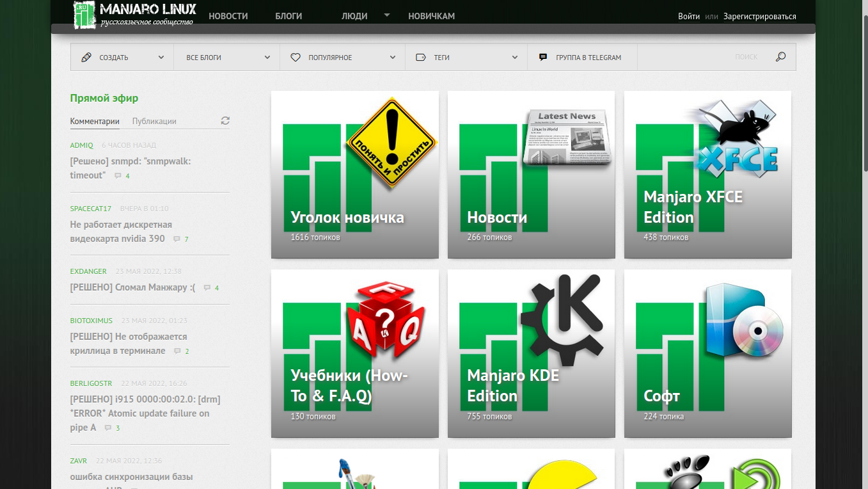Open the Manjaro KDE Edition tile
Screen dimensions: 868x489
tap(531, 353)
